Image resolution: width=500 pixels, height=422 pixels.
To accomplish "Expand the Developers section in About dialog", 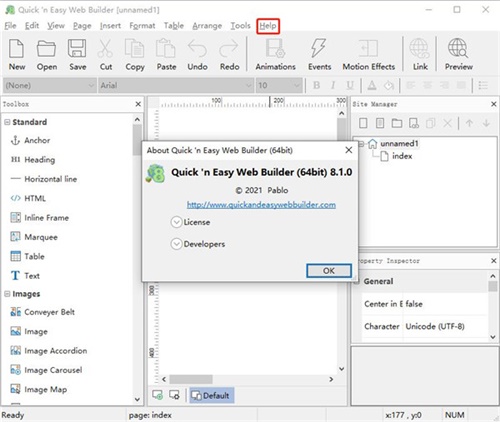I will pos(176,244).
